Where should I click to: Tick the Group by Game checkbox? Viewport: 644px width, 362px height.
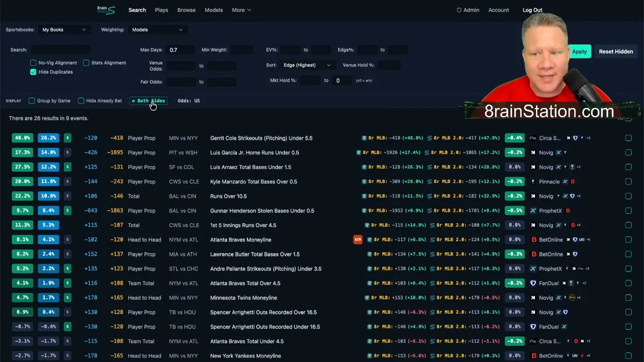coord(32,101)
